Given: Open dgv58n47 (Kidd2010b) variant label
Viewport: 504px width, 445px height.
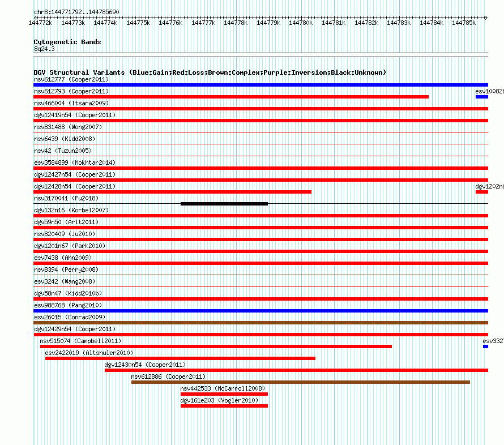Looking at the screenshot, I should (x=68, y=293).
